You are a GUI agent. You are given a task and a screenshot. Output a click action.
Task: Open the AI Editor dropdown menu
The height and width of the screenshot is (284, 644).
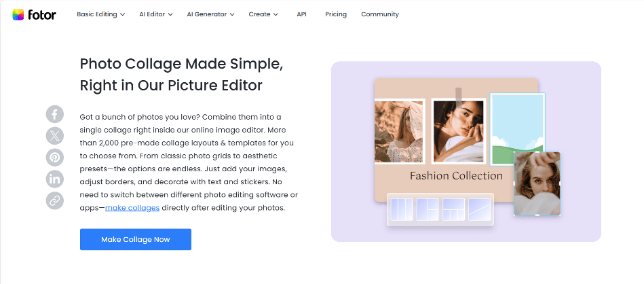[x=155, y=14]
